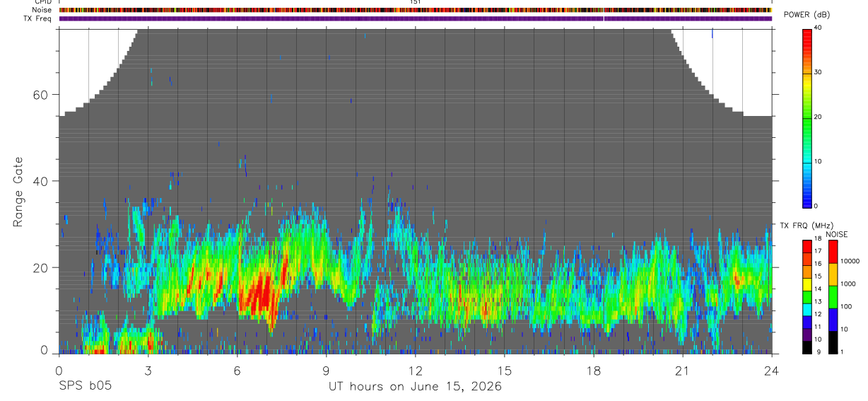868x401 pixels.
Task: Click the NOISE color legend bar
Action: (x=833, y=296)
